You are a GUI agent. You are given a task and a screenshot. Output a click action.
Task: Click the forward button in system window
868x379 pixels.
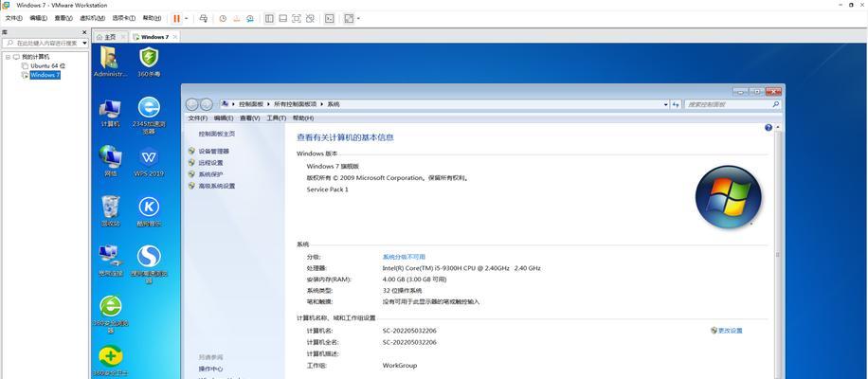pyautogui.click(x=206, y=104)
